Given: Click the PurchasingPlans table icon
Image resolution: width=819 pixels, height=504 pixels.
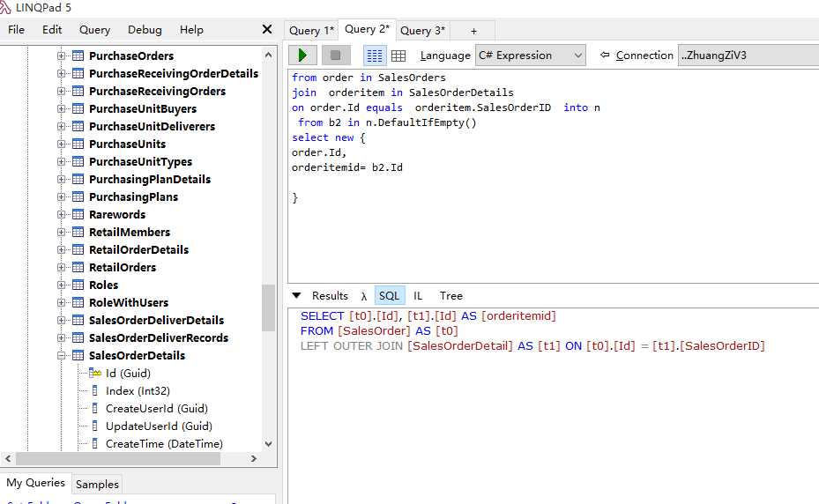Looking at the screenshot, I should point(78,196).
